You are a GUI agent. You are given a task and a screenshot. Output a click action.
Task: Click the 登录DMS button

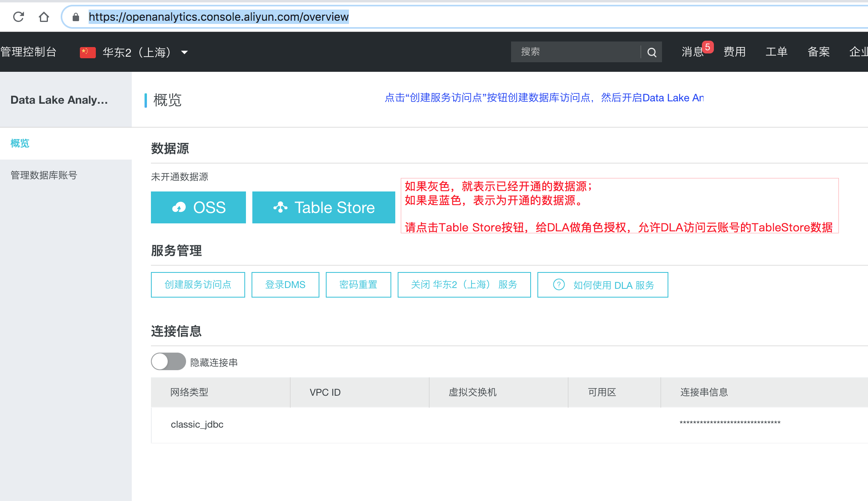285,285
